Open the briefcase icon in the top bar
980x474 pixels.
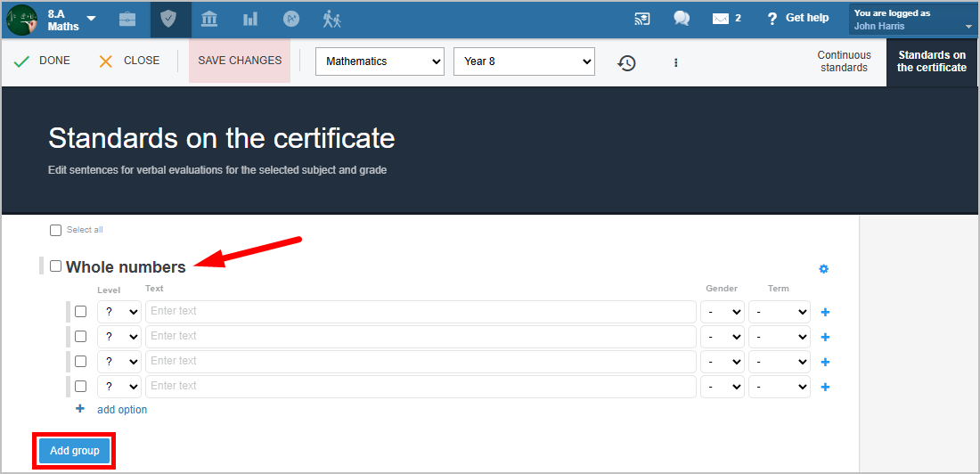coord(127,19)
